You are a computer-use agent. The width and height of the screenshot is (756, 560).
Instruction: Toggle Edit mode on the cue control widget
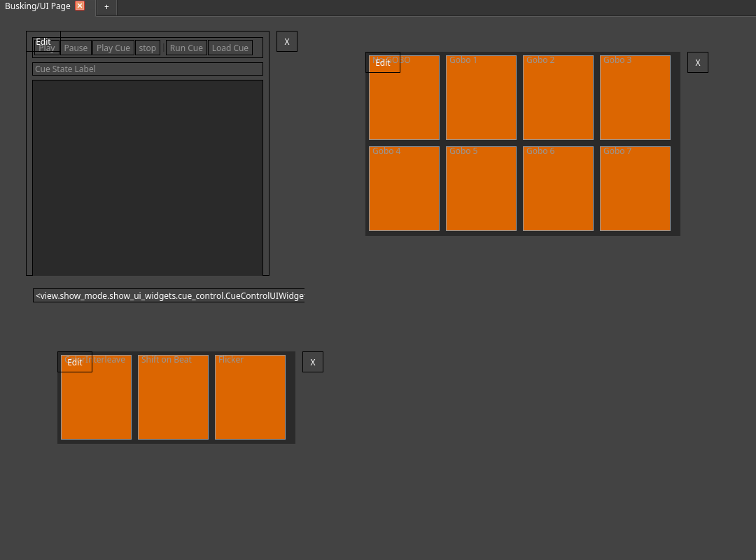point(43,41)
